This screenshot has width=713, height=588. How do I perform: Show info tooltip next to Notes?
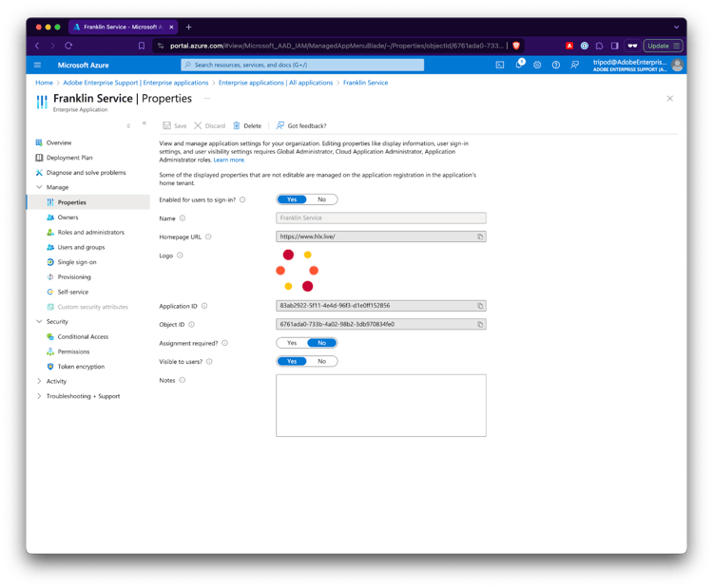[182, 380]
